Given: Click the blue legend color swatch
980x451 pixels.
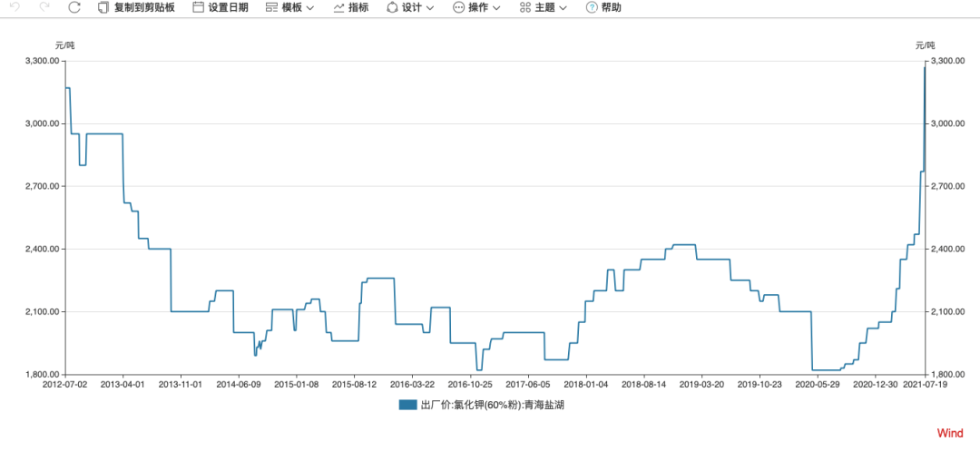Looking at the screenshot, I should [x=407, y=405].
